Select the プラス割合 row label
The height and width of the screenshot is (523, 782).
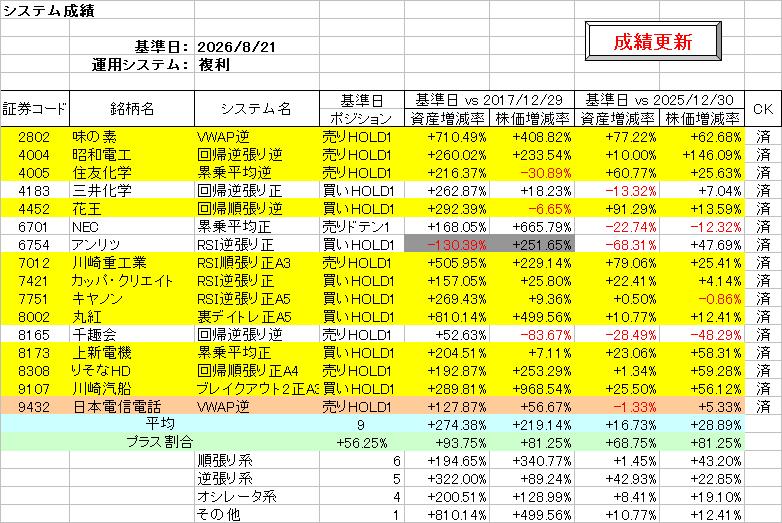tap(160, 442)
